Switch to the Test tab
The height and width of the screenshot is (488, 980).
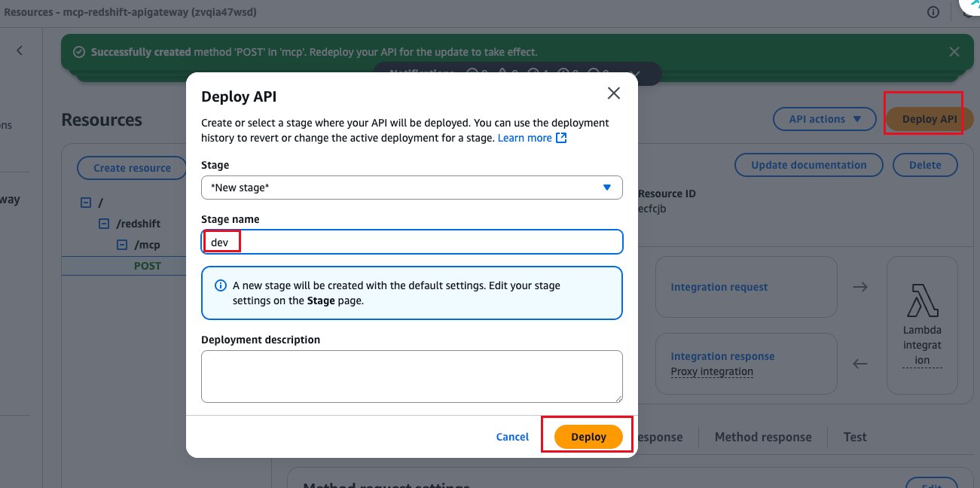pyautogui.click(x=855, y=437)
